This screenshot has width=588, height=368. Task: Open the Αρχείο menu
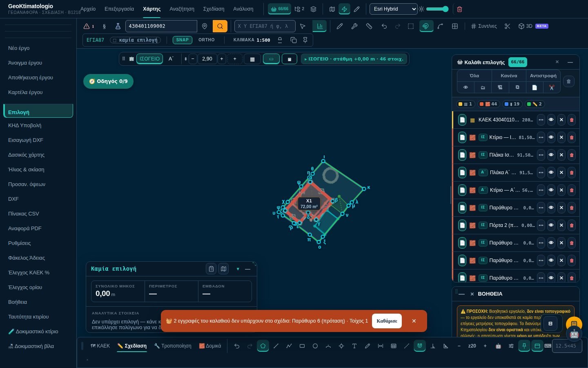[x=88, y=9]
